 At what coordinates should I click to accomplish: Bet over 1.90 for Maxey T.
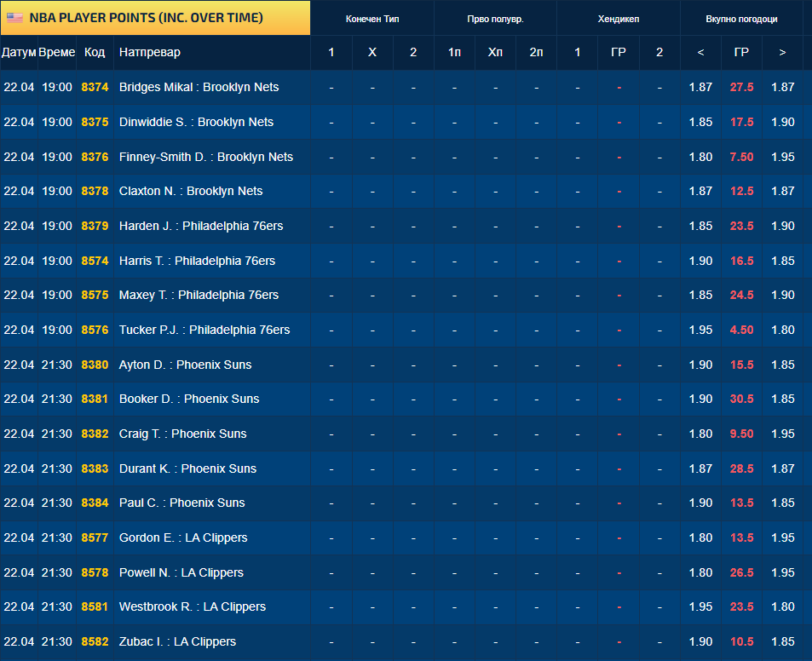tap(782, 295)
